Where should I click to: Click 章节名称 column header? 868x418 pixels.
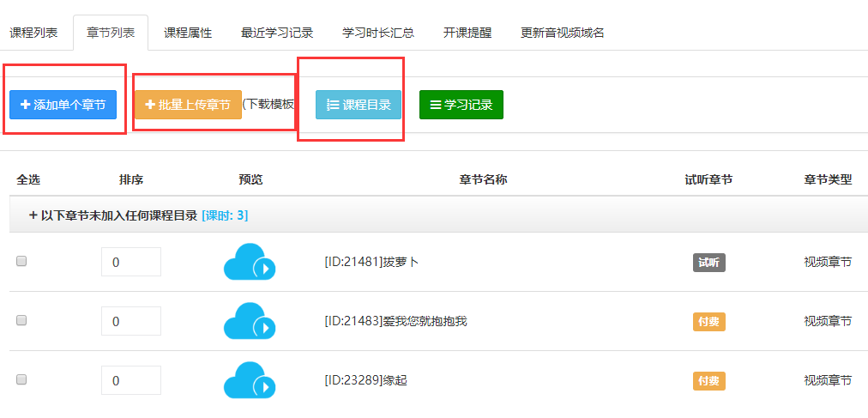click(x=483, y=180)
